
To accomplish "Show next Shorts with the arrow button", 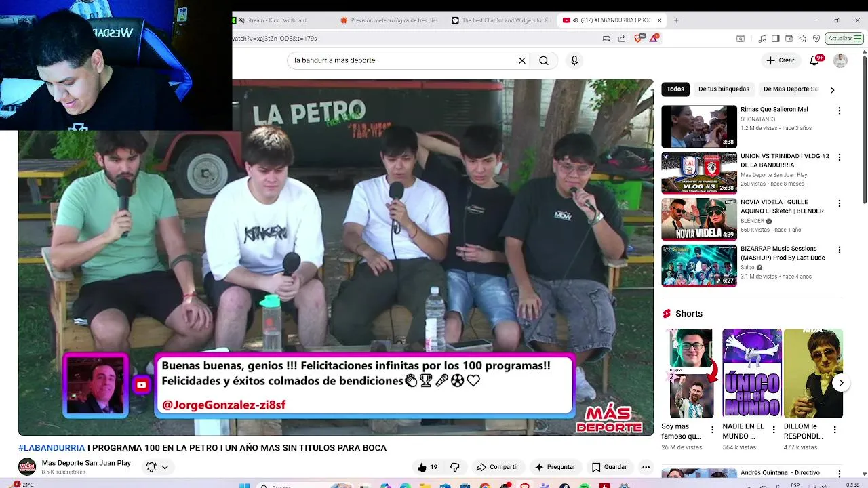I will [841, 383].
